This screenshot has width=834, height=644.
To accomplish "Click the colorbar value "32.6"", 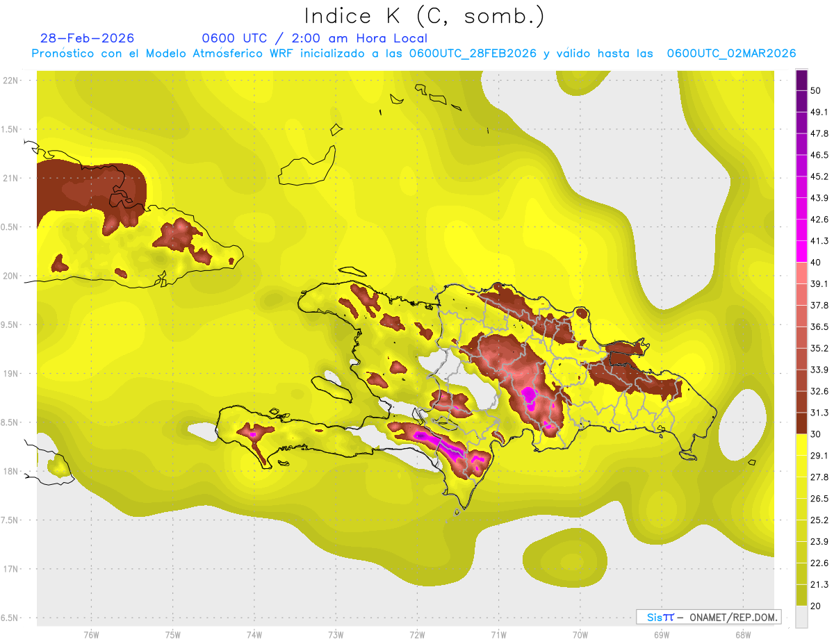I will (x=819, y=391).
